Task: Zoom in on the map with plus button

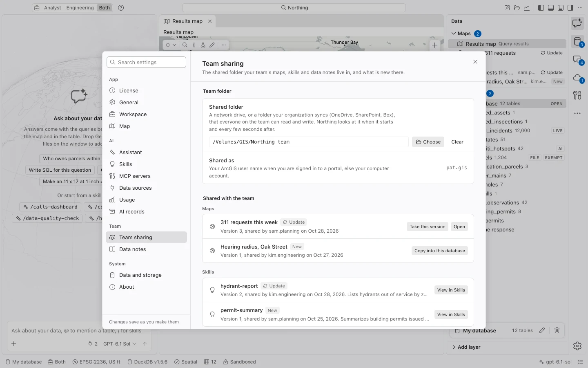Action: coord(434,45)
